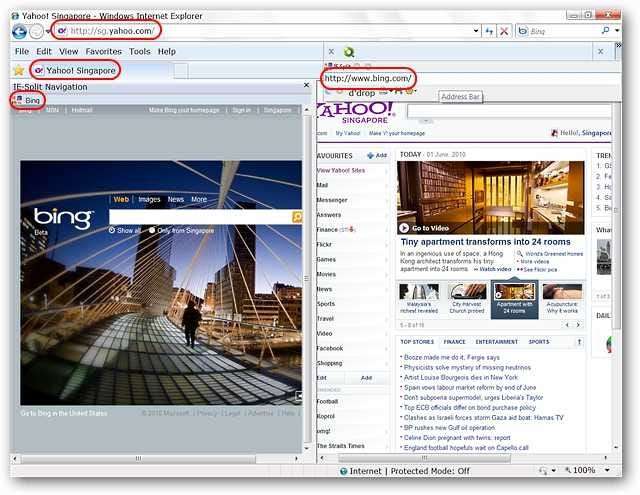Image resolution: width=640 pixels, height=495 pixels.
Task: Select 'Only from Singapore' radio option
Action: tap(153, 231)
